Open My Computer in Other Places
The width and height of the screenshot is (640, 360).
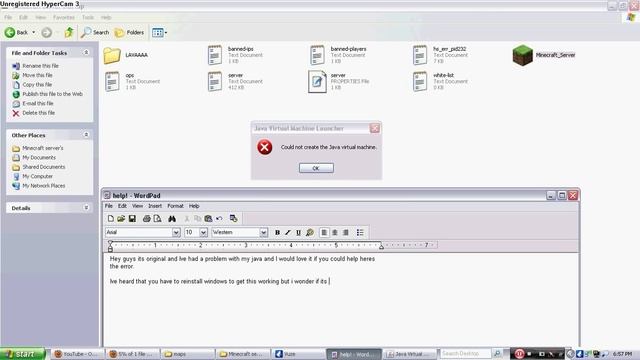[37, 176]
